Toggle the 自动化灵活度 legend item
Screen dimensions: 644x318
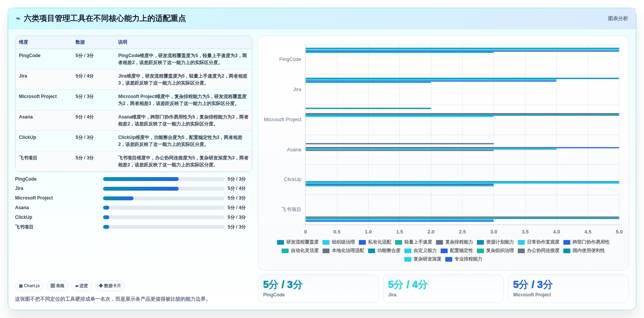tap(300, 251)
